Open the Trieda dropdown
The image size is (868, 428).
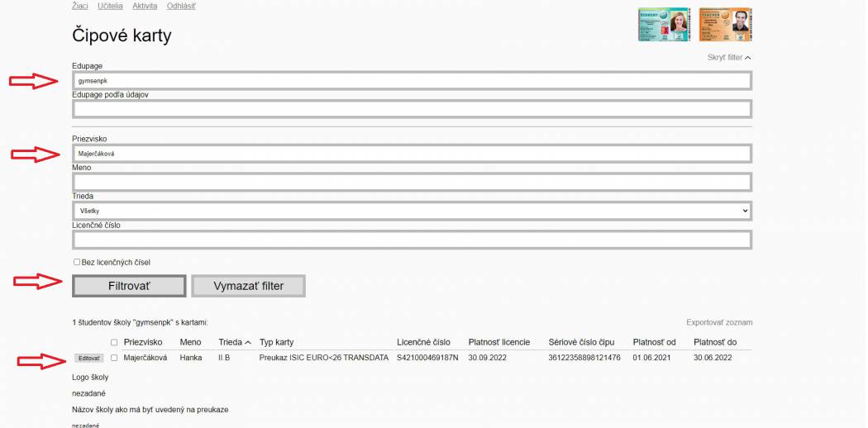click(x=412, y=212)
